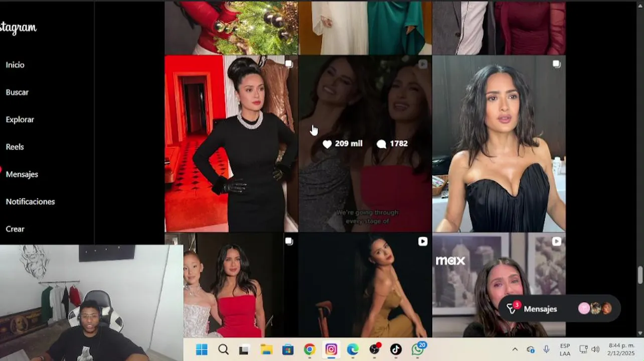Open network status tray icon
The height and width of the screenshot is (361, 644).
pyautogui.click(x=583, y=349)
